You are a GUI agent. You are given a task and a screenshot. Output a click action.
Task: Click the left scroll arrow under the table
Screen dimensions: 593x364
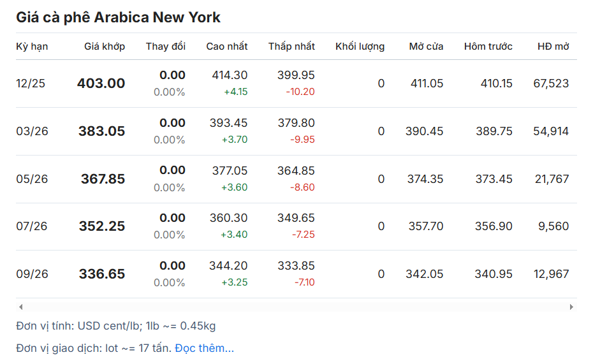20,307
